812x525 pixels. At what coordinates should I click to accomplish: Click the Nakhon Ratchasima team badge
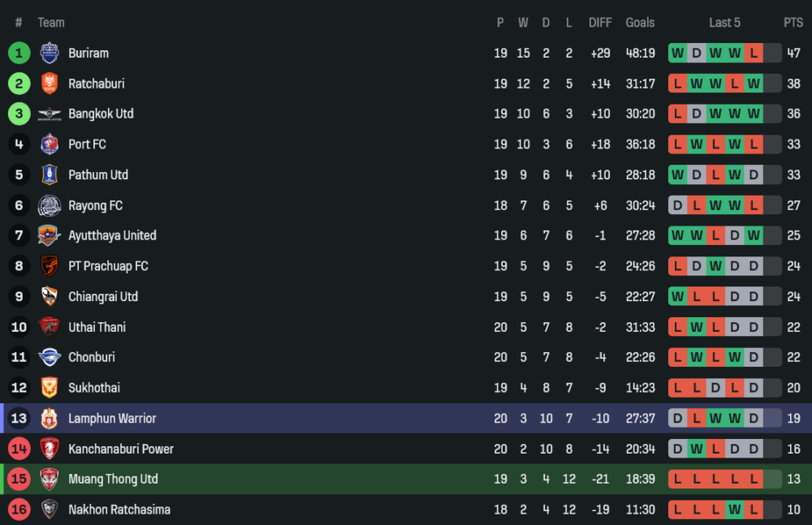[50, 510]
